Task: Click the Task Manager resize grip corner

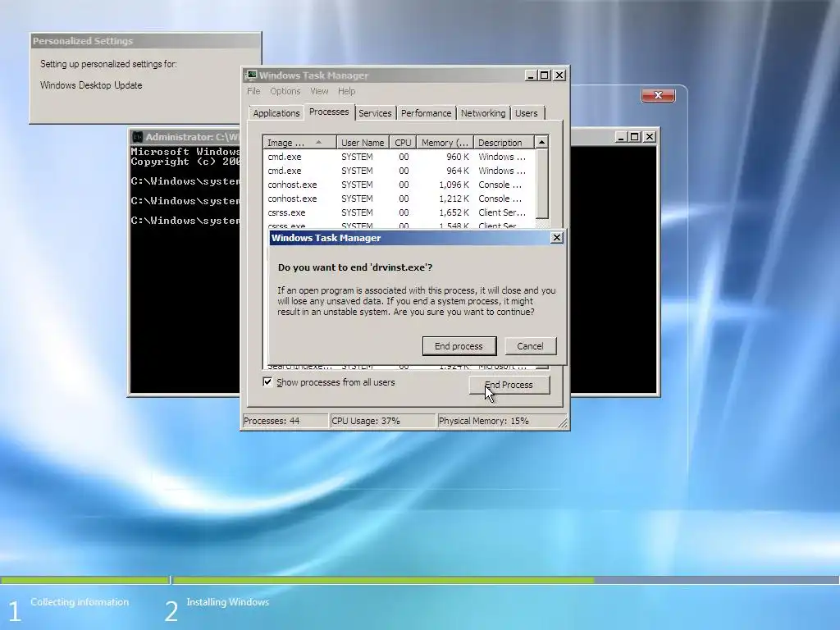Action: (563, 423)
